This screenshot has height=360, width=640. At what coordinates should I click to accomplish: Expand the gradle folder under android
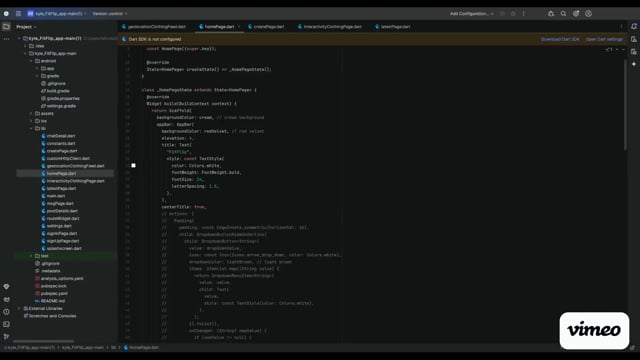(x=37, y=76)
